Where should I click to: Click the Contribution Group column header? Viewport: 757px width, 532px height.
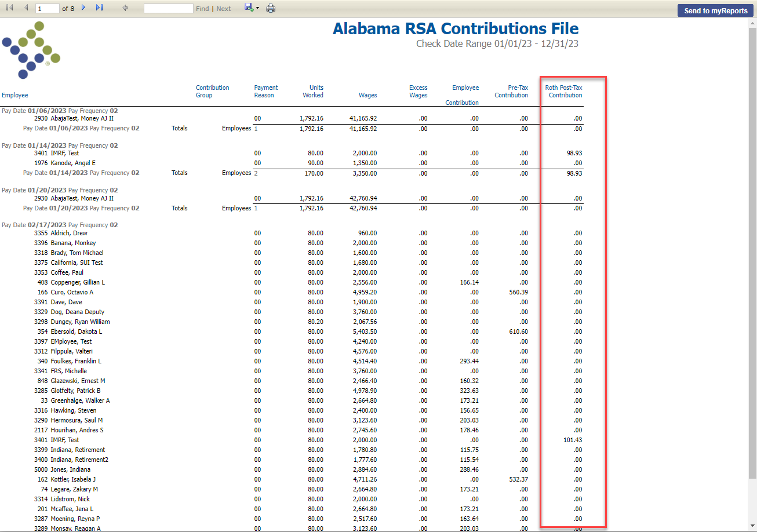coord(213,92)
